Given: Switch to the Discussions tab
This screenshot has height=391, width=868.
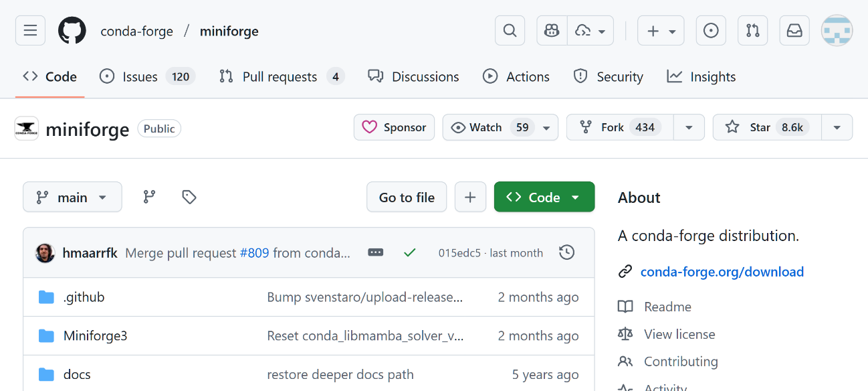Looking at the screenshot, I should click(x=413, y=76).
